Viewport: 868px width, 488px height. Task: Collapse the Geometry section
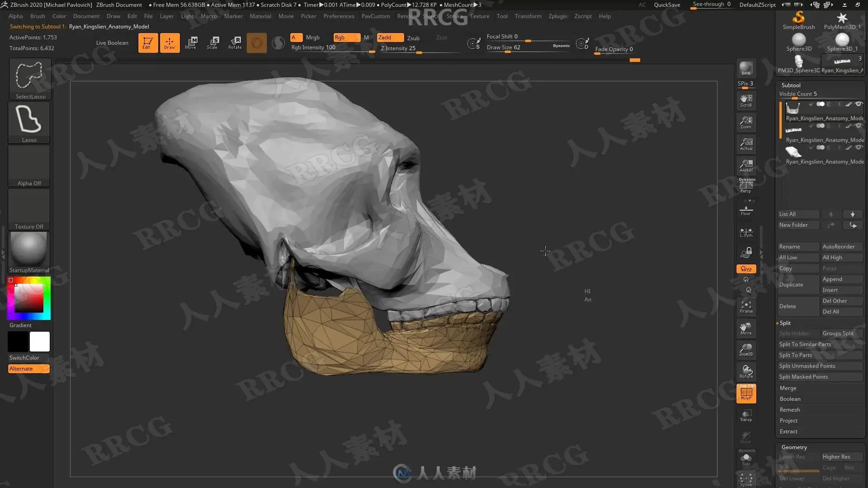(794, 447)
